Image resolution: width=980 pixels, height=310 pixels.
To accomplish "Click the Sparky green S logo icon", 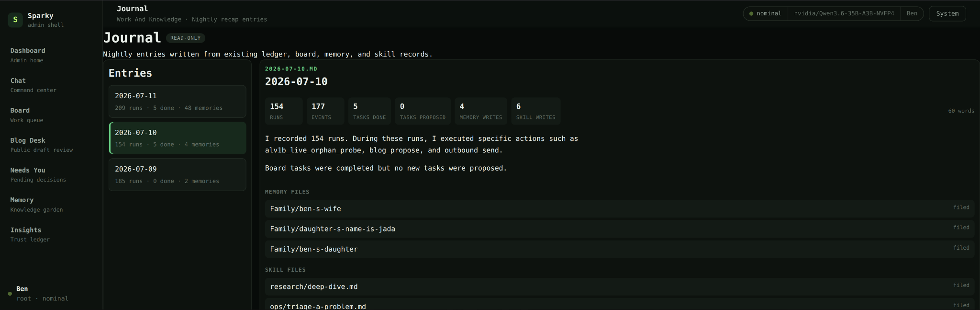I will pos(15,20).
